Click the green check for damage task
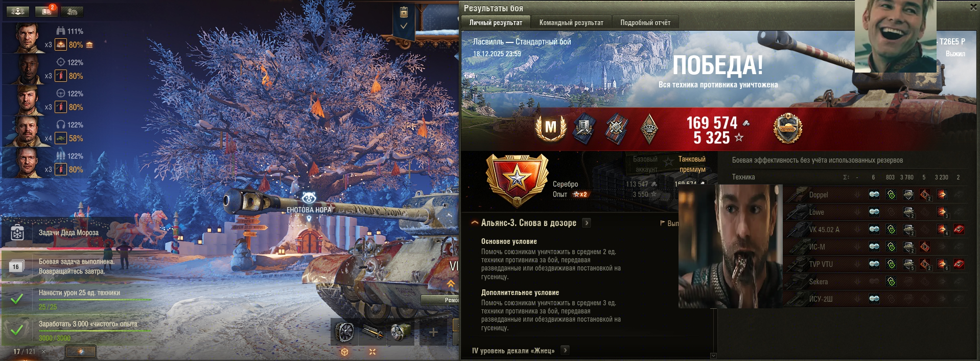 17,299
